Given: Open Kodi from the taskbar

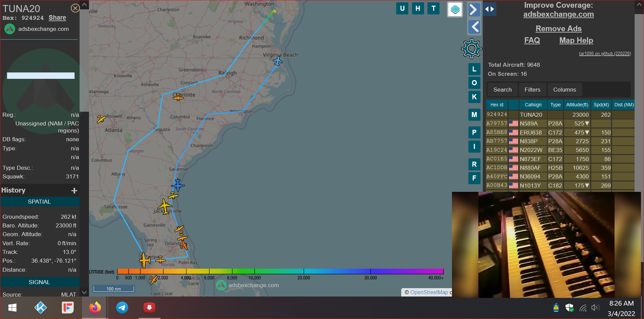Looking at the screenshot, I should pos(41,308).
